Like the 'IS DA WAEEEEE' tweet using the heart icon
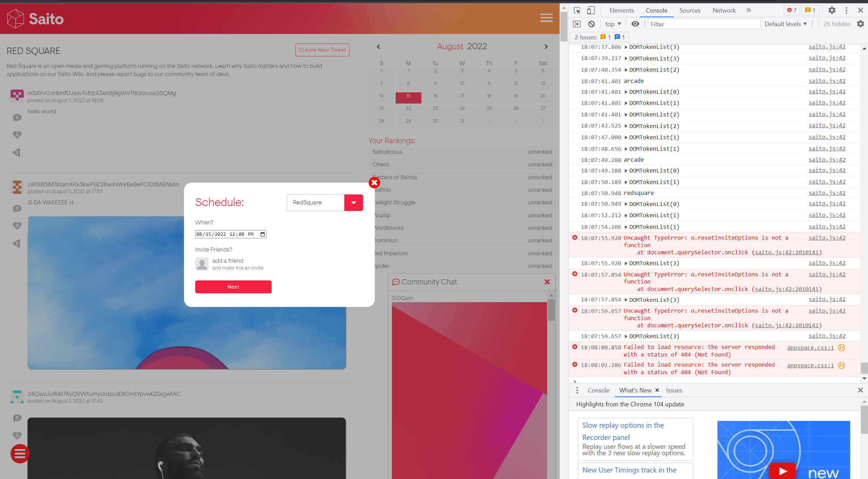The height and width of the screenshot is (479, 868). click(16, 225)
